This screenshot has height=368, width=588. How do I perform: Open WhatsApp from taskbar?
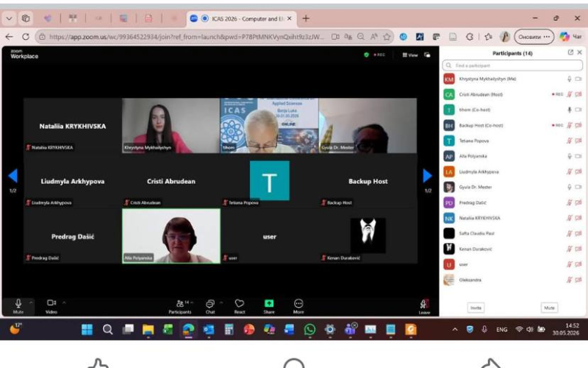tap(309, 330)
